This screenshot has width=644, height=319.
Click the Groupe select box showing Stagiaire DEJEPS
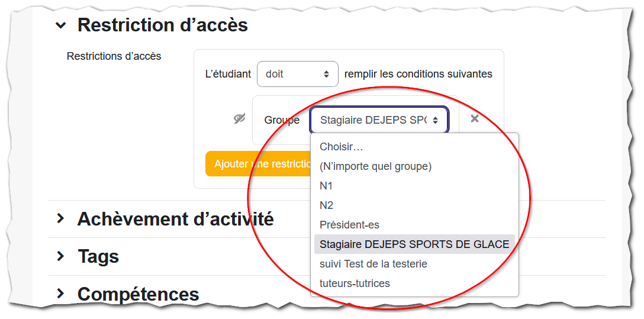pyautogui.click(x=379, y=120)
